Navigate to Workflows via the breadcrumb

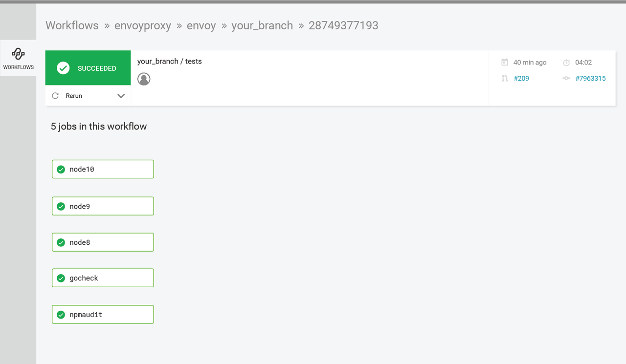click(x=72, y=25)
